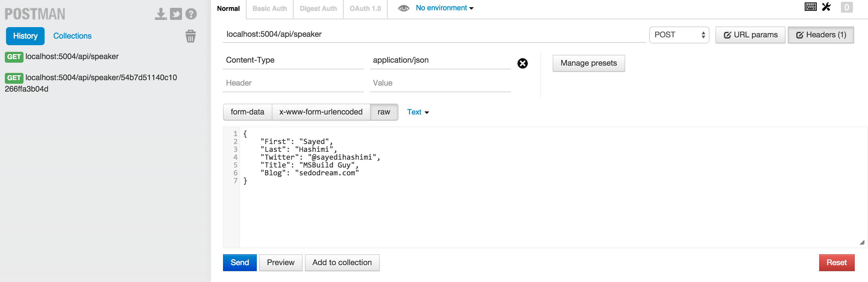Switch to the Basic Auth tab
The width and height of the screenshot is (868, 282).
pyautogui.click(x=269, y=9)
